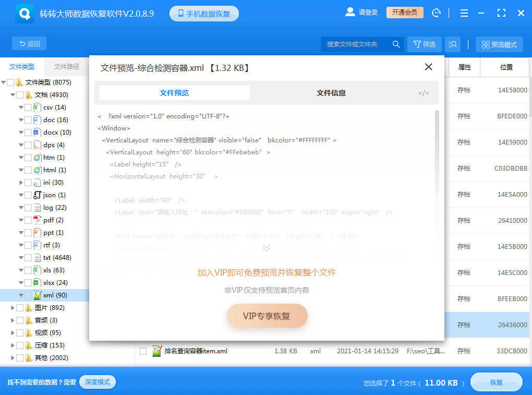Click the doc file type icon

[37, 120]
